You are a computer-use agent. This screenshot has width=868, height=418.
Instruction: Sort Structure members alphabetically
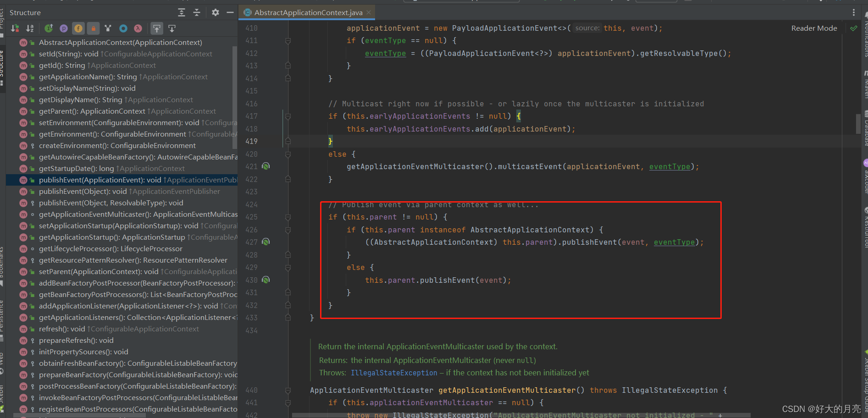29,28
